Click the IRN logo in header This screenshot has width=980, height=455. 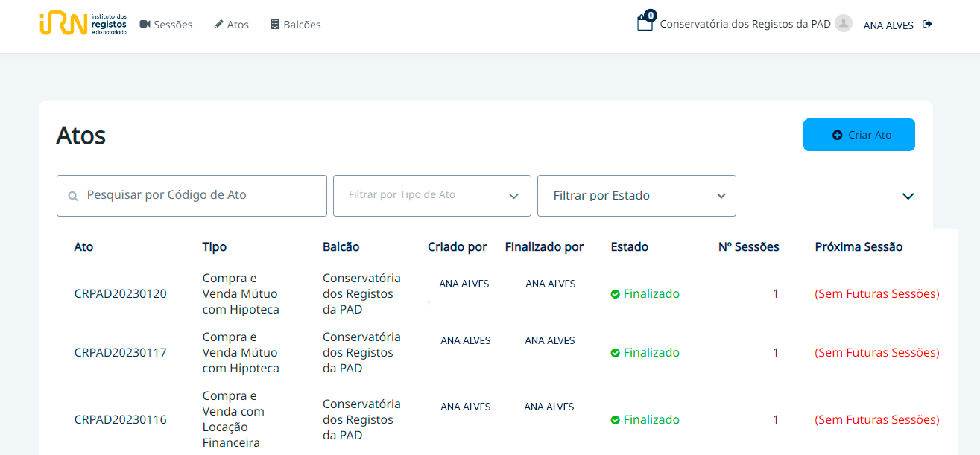click(83, 24)
